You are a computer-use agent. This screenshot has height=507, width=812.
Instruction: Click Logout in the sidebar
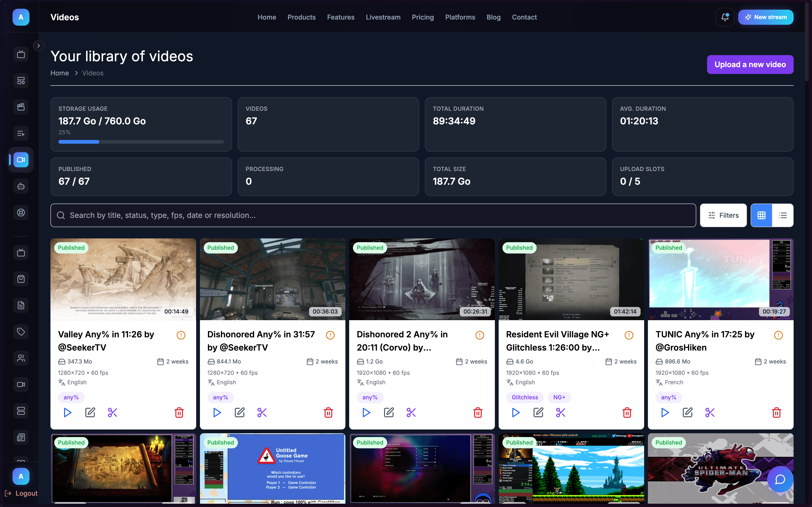pos(21,493)
